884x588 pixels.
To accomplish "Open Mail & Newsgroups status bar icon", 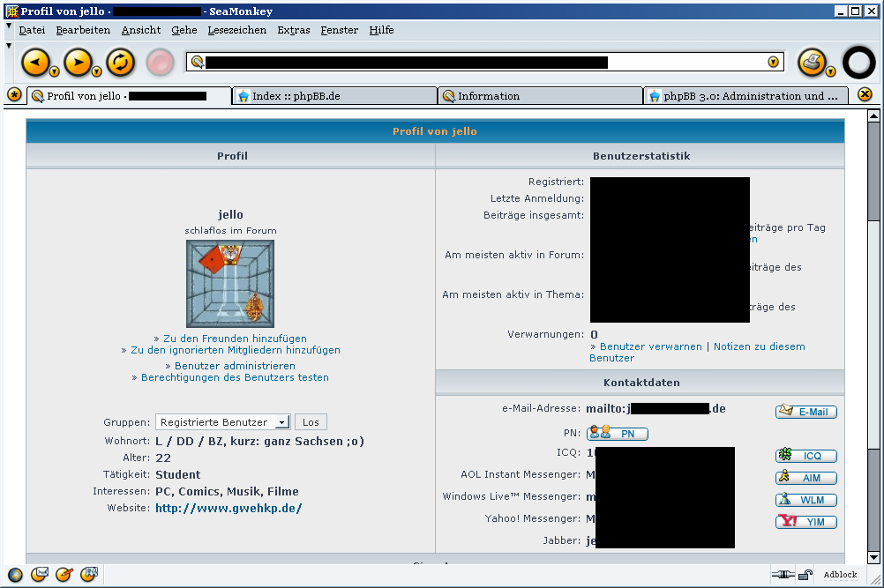I will tap(40, 575).
